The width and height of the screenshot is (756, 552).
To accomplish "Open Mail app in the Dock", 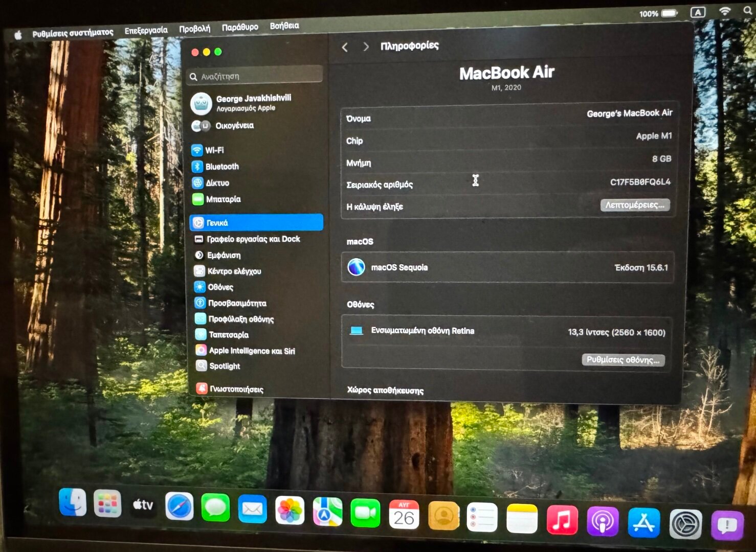I will 252,509.
